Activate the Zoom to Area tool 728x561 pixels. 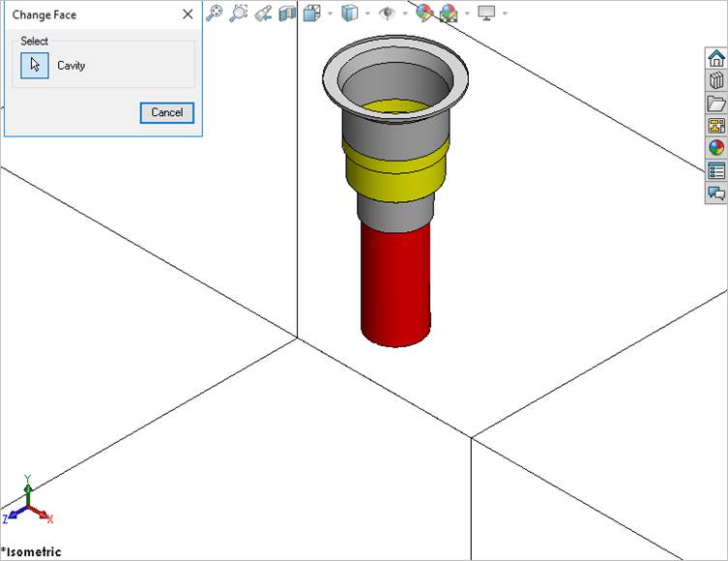point(239,13)
